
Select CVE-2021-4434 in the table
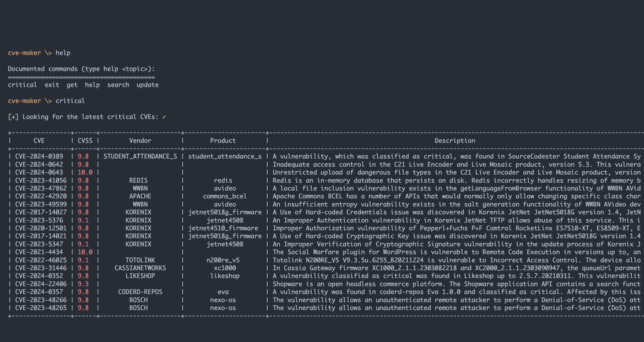(x=39, y=252)
